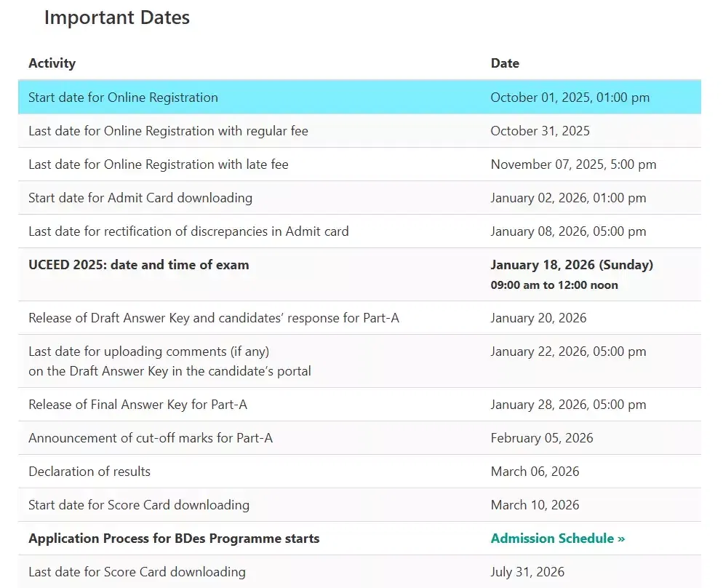
Task: Click the July 31, 2026 date cell
Action: pos(527,572)
